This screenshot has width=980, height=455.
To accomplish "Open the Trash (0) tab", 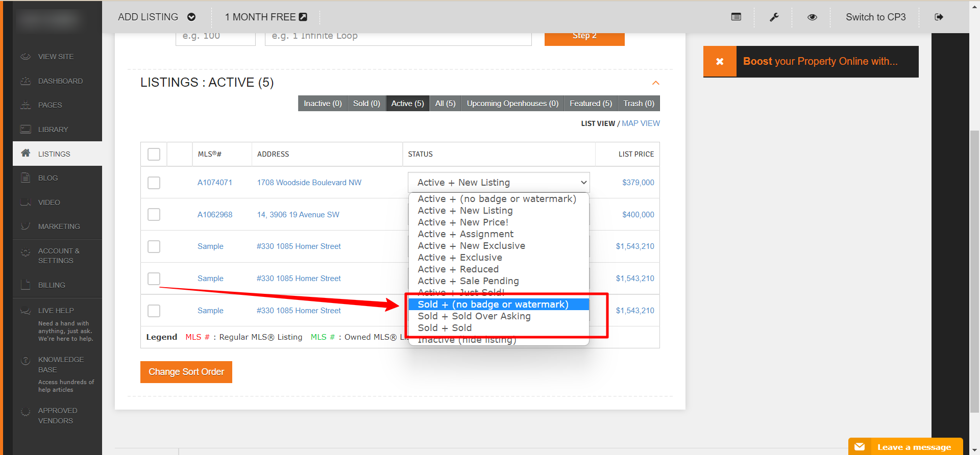I will [x=639, y=104].
